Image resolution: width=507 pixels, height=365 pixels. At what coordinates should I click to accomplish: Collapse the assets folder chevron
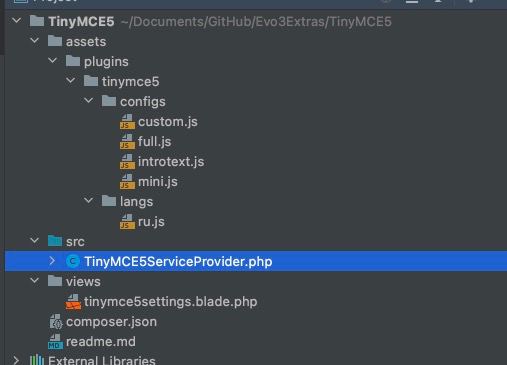pyautogui.click(x=34, y=41)
